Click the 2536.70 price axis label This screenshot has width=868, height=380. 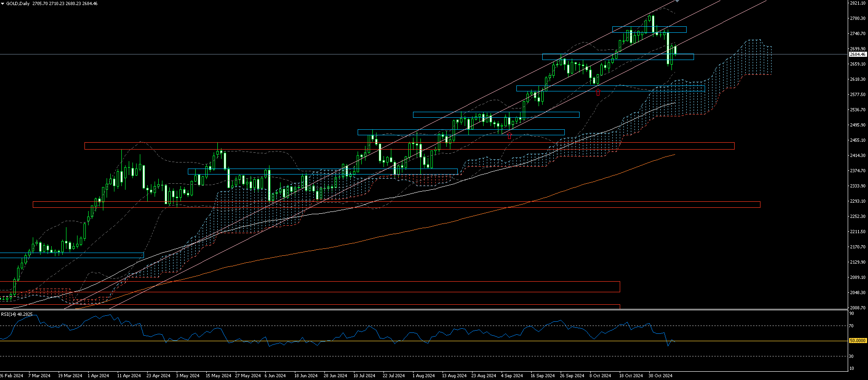point(857,110)
